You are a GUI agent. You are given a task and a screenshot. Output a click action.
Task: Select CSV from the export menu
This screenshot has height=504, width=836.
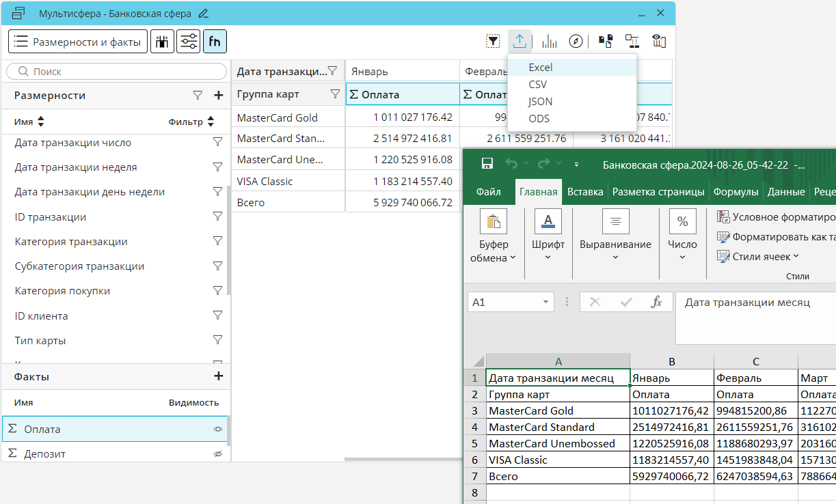coord(537,85)
